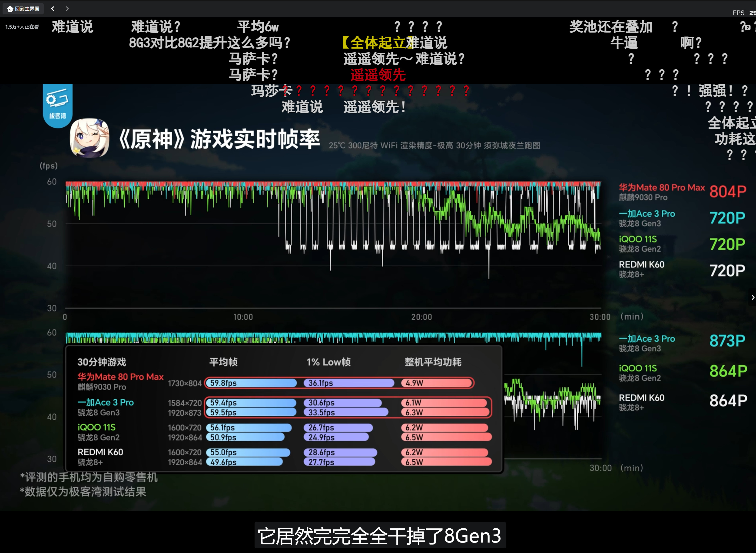756x553 pixels.
Task: Click the 6.3W power bar
Action: (445, 412)
